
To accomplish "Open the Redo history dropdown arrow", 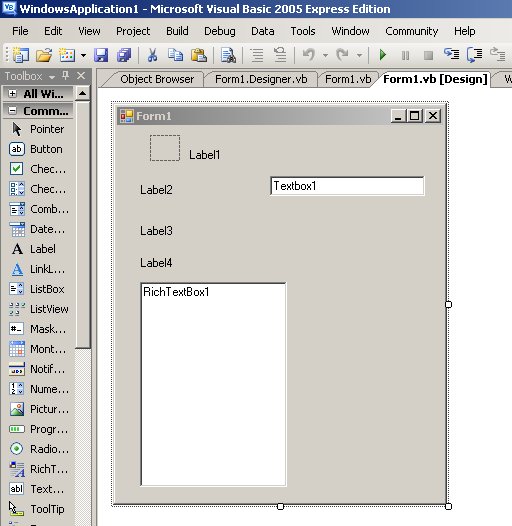I will point(359,55).
